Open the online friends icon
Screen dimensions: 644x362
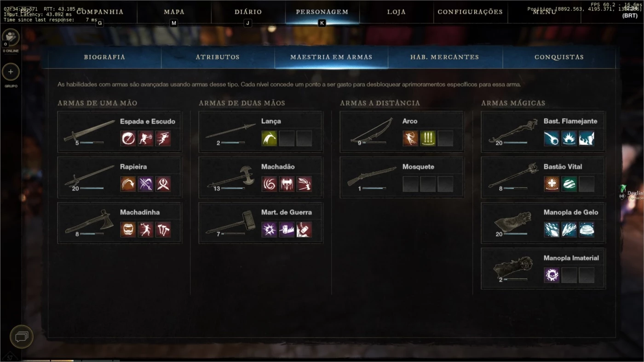tap(11, 37)
